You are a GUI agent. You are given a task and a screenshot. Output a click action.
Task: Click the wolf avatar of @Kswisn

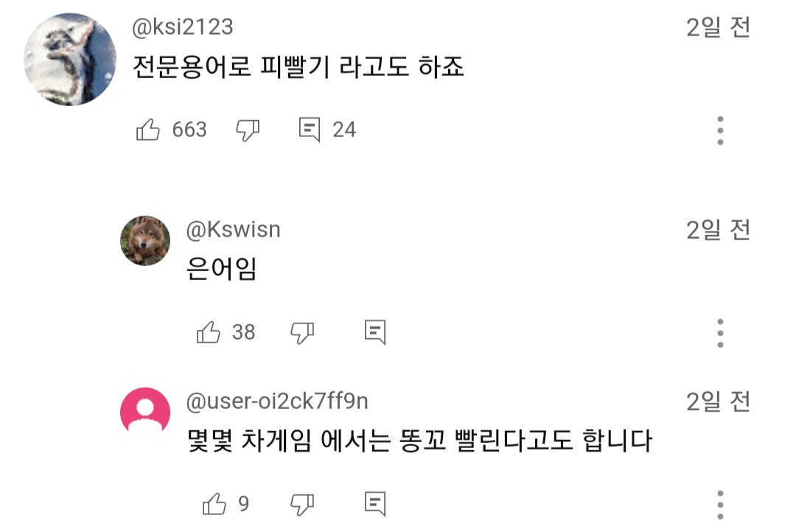tap(145, 241)
